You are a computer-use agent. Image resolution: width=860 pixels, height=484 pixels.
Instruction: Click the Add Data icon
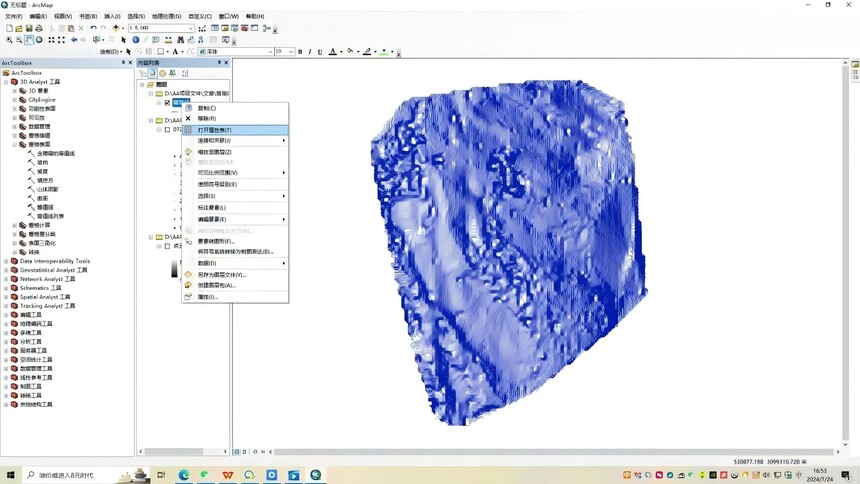point(116,28)
